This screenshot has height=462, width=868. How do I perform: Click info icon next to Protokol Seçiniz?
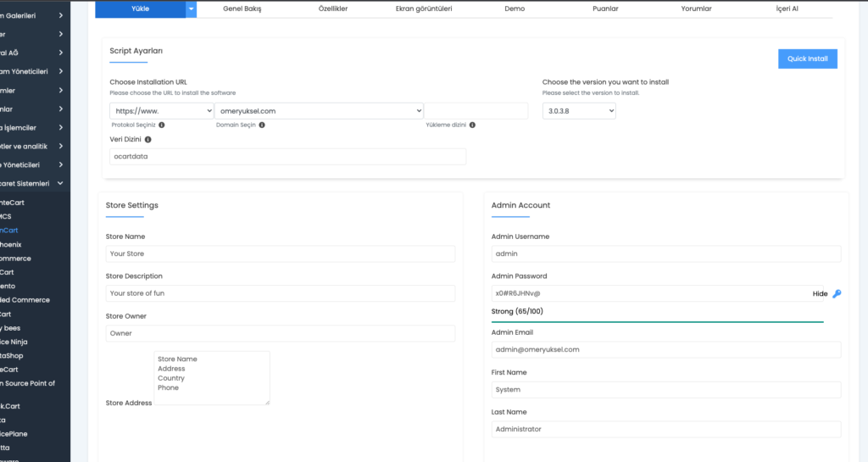[x=162, y=125]
